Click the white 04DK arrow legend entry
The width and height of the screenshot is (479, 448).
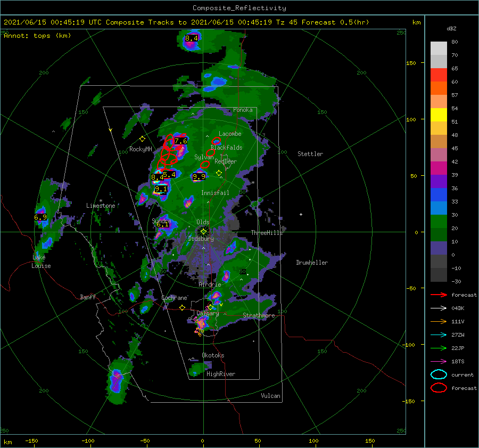point(439,308)
